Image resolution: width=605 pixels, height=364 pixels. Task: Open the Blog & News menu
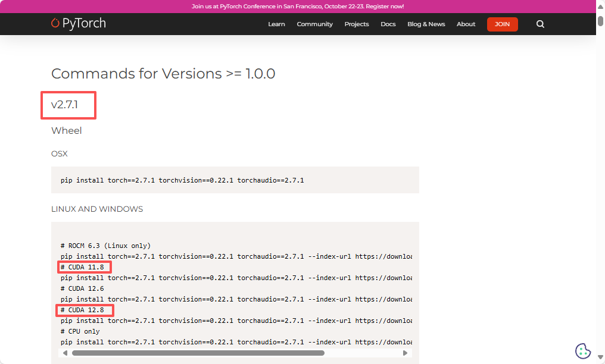tap(426, 24)
